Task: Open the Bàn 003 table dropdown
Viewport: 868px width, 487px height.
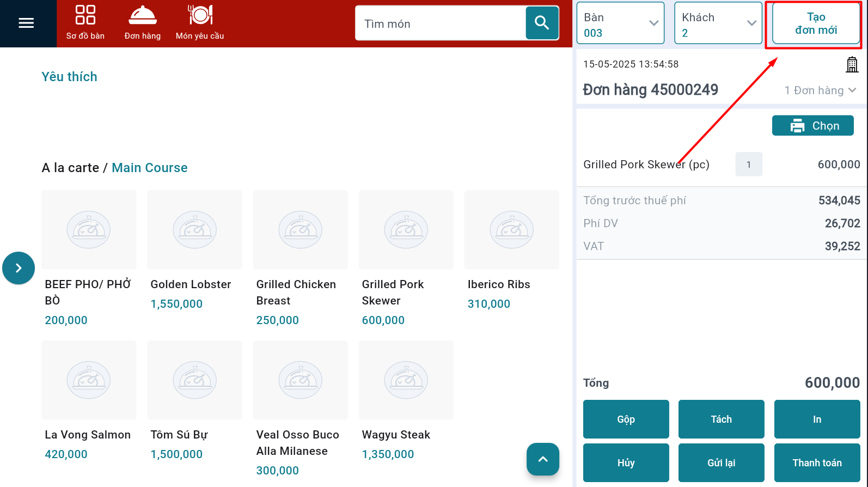Action: tap(620, 23)
